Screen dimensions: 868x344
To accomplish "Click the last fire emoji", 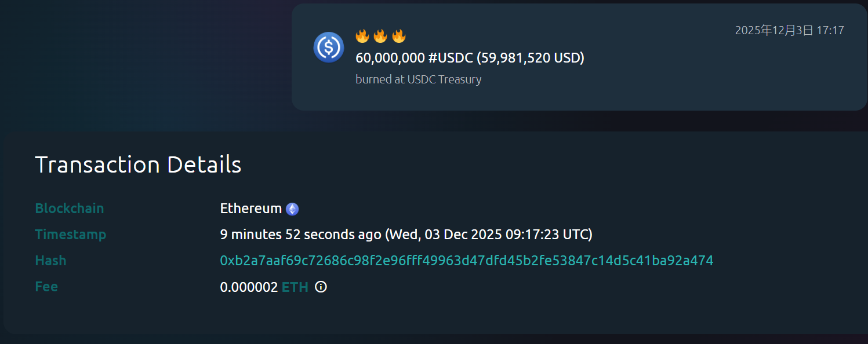I will 398,36.
